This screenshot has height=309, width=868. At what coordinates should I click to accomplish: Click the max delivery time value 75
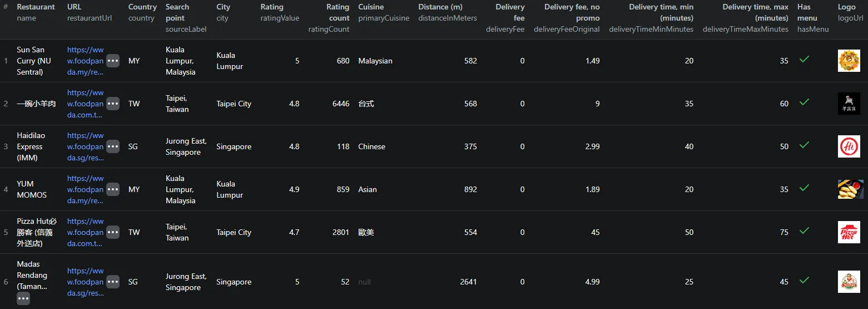click(784, 232)
